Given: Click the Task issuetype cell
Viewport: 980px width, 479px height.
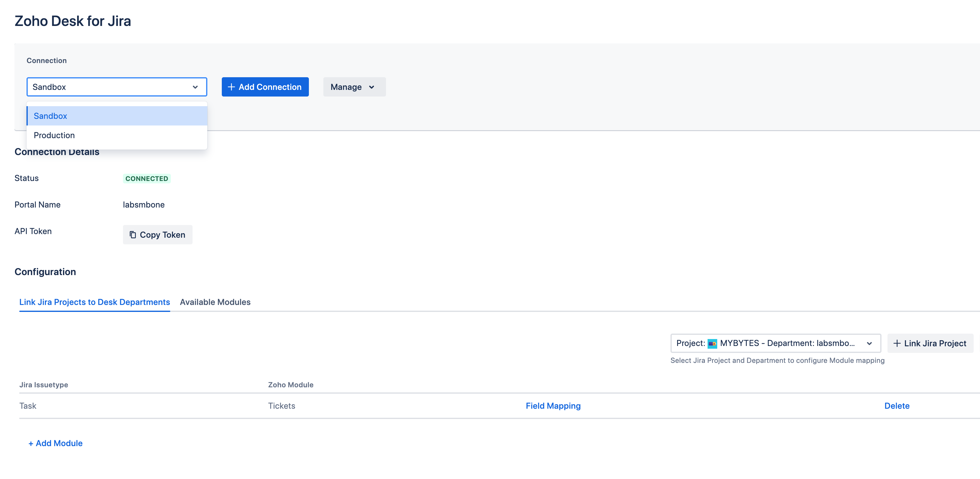Looking at the screenshot, I should [x=28, y=406].
